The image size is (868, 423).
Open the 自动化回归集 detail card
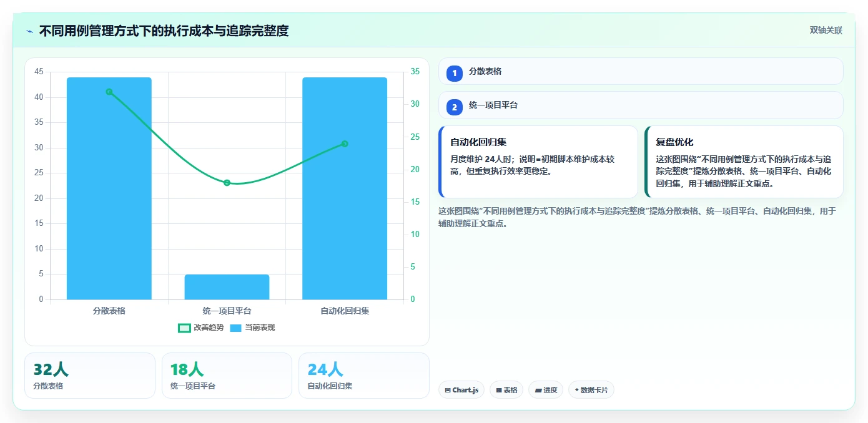[x=538, y=162]
